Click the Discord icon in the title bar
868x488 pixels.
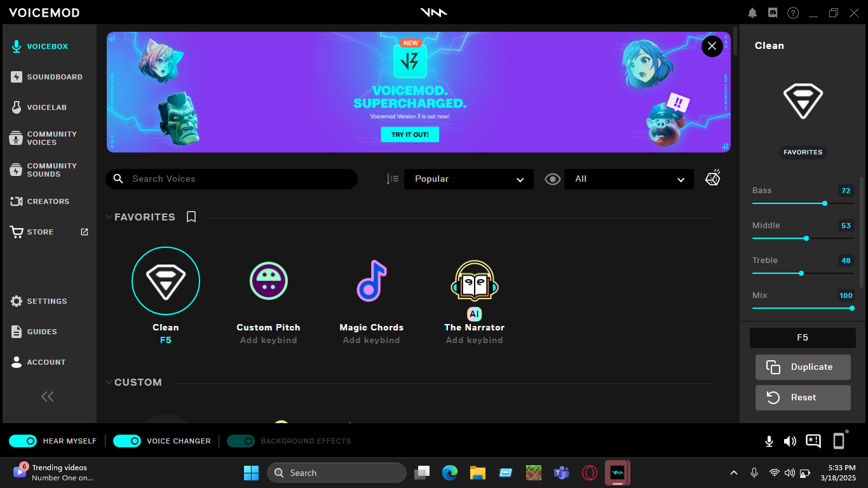[773, 13]
